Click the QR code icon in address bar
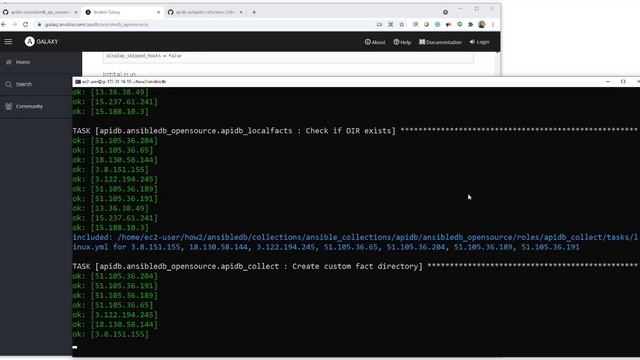 (x=391, y=24)
